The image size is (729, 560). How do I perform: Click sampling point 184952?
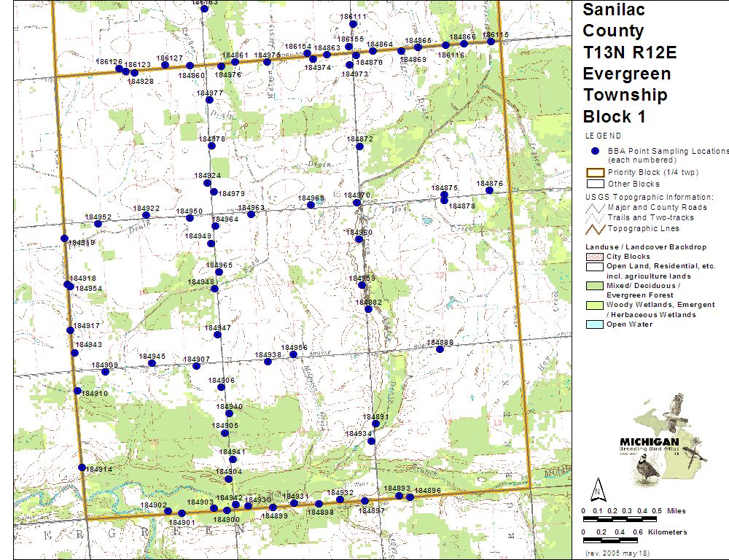click(98, 224)
